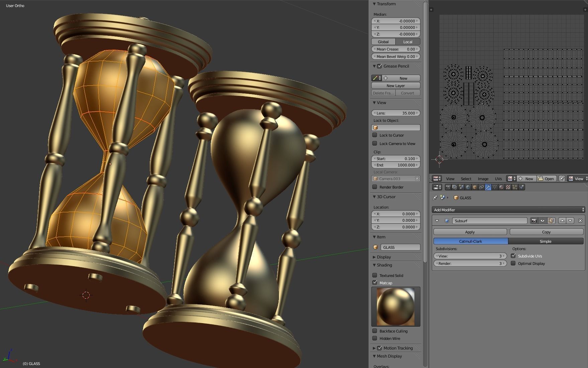The height and width of the screenshot is (368, 588).
Task: Browse image datablock icon in UV header
Action: pos(511,178)
